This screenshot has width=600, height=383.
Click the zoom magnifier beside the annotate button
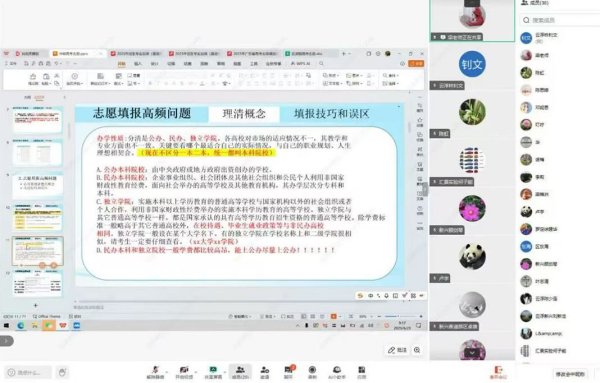pos(417,350)
